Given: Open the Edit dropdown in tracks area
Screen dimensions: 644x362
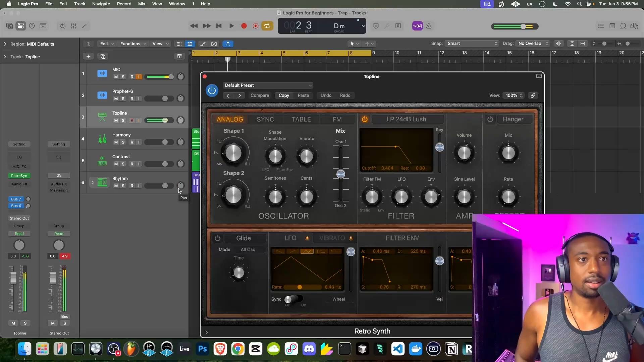Looking at the screenshot, I should pos(107,44).
